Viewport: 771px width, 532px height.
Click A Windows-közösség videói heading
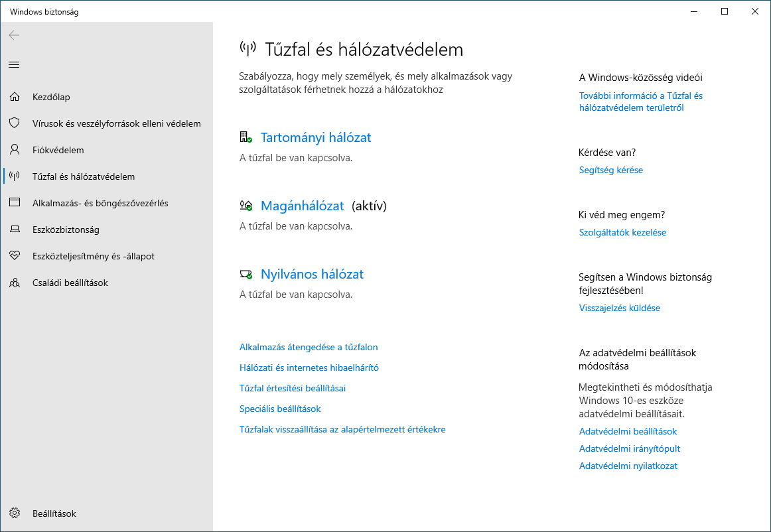(641, 78)
